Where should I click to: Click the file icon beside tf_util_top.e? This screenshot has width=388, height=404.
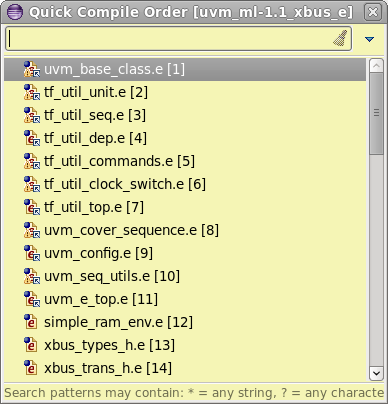click(x=32, y=207)
